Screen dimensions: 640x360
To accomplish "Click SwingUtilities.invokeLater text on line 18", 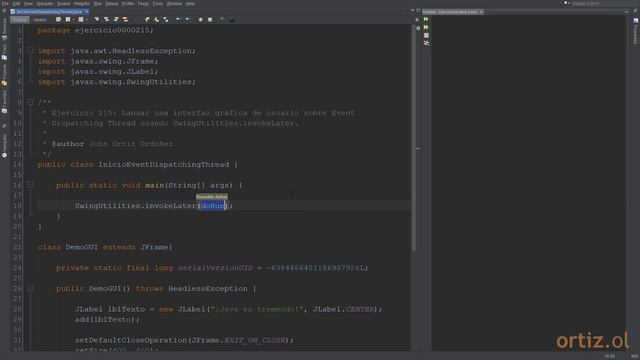I will click(x=136, y=206).
